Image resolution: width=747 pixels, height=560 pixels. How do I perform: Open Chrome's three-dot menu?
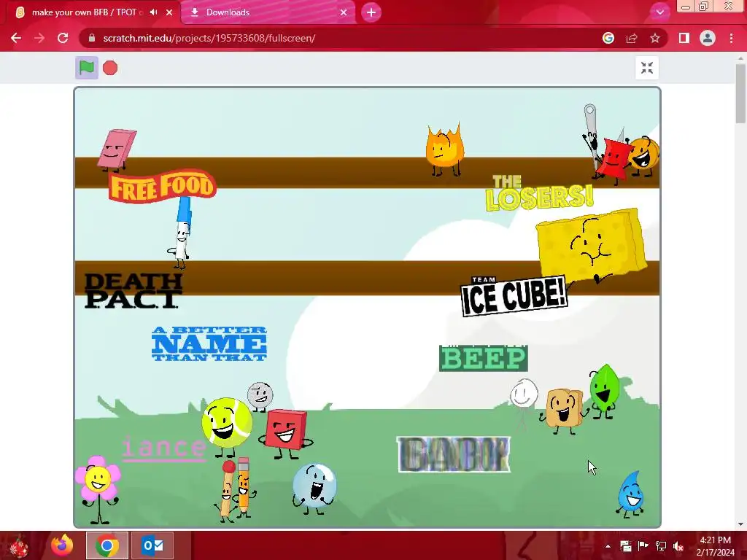coord(731,38)
